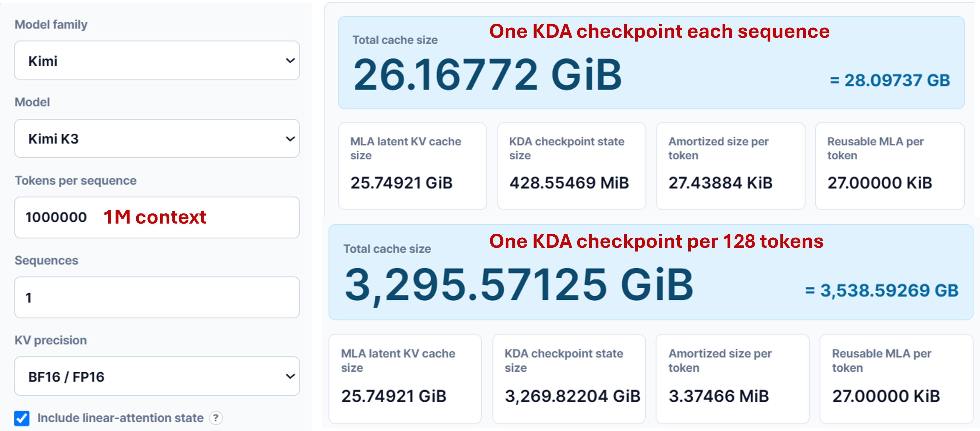Open the KV precision dropdown BF16 / FP16
Image resolution: width=980 pixels, height=431 pixels.
click(x=157, y=376)
